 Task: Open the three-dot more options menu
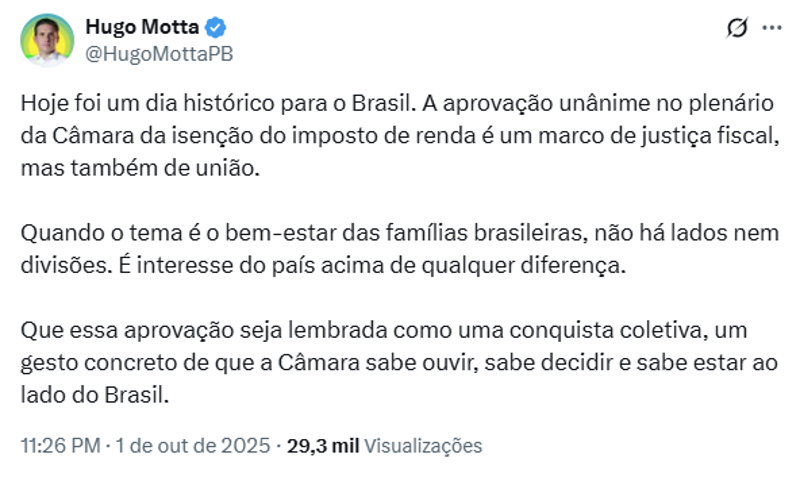tap(771, 29)
